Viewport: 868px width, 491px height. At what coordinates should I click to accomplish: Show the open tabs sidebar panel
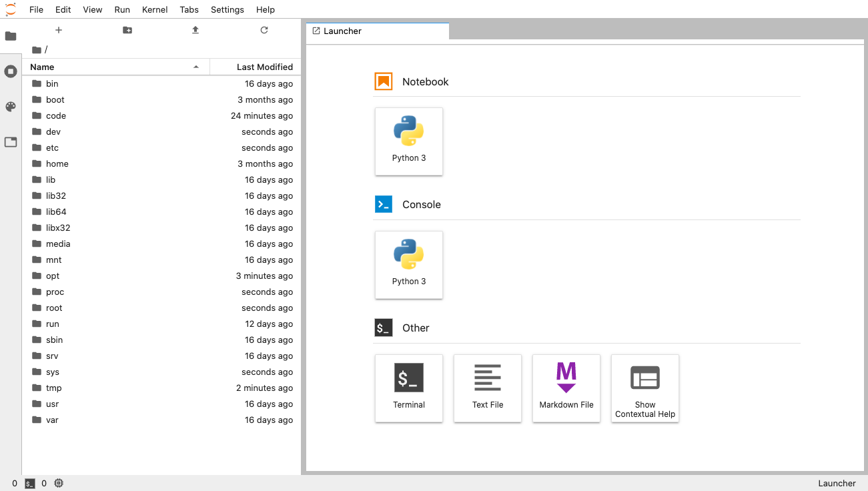click(x=10, y=142)
